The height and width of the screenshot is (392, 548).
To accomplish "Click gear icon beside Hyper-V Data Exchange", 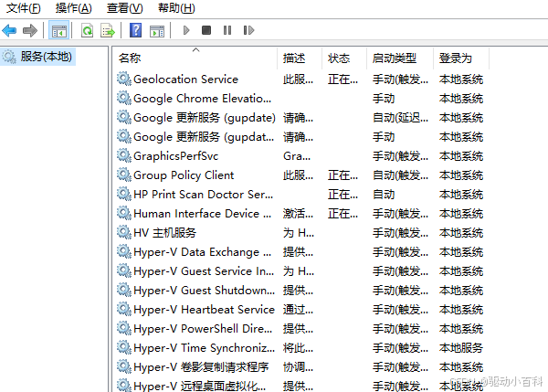I will pyautogui.click(x=123, y=251).
